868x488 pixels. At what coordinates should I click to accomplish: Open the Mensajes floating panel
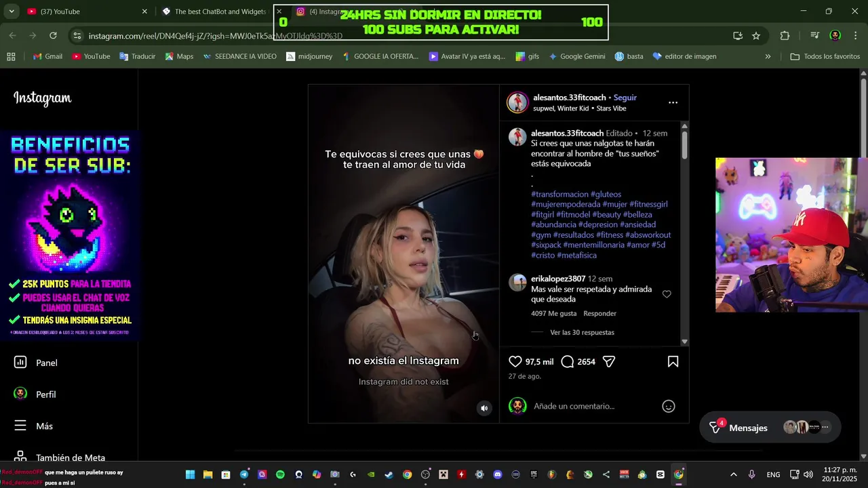(x=770, y=428)
